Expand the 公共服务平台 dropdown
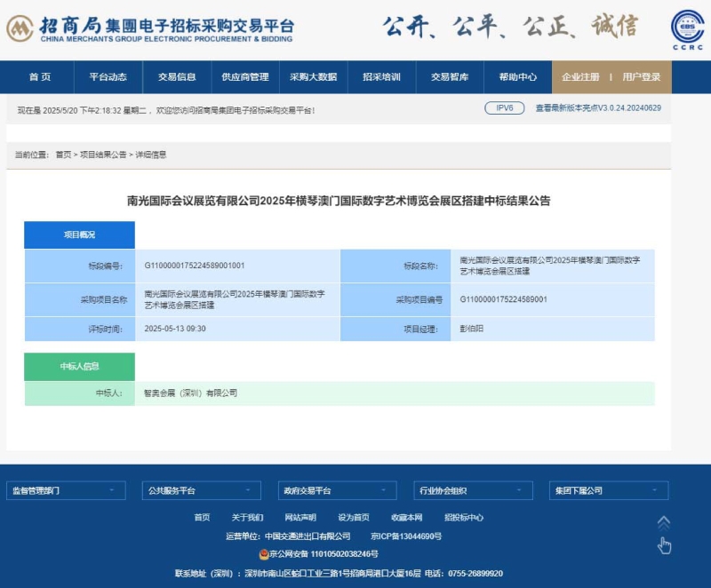The height and width of the screenshot is (588, 711). pyautogui.click(x=202, y=490)
